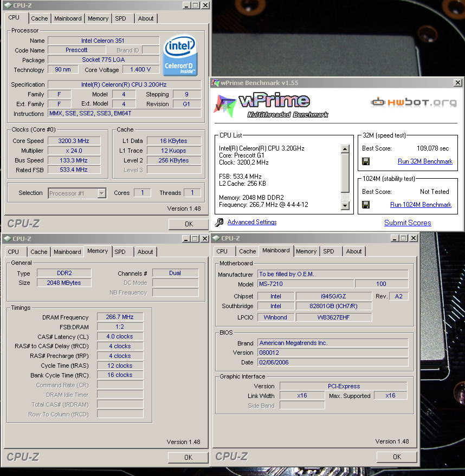Viewport: 465px width, 476px height.
Task: Click the Graphic Interface PCI-Express version field
Action: tap(344, 386)
